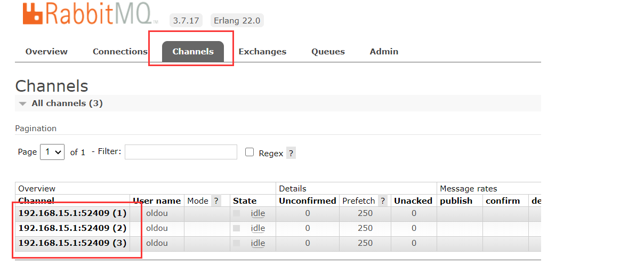Sort by Prefetch column header
The height and width of the screenshot is (265, 644).
[358, 201]
